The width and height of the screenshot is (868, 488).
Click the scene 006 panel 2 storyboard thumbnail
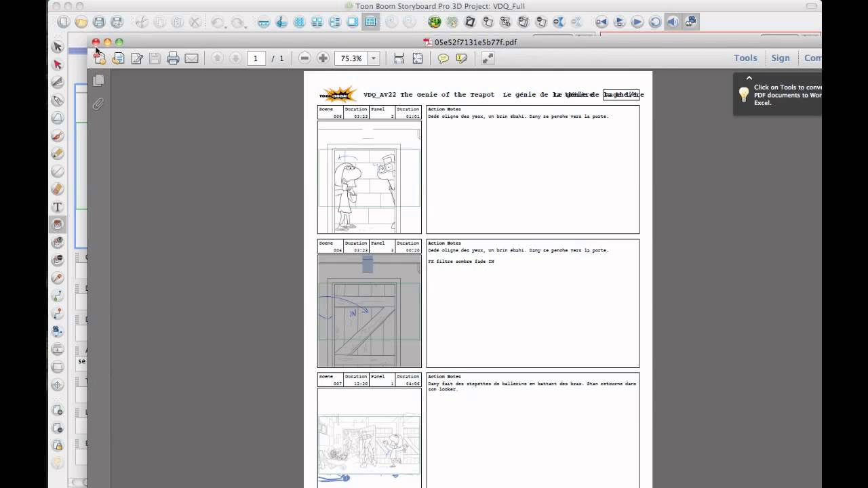[370, 178]
